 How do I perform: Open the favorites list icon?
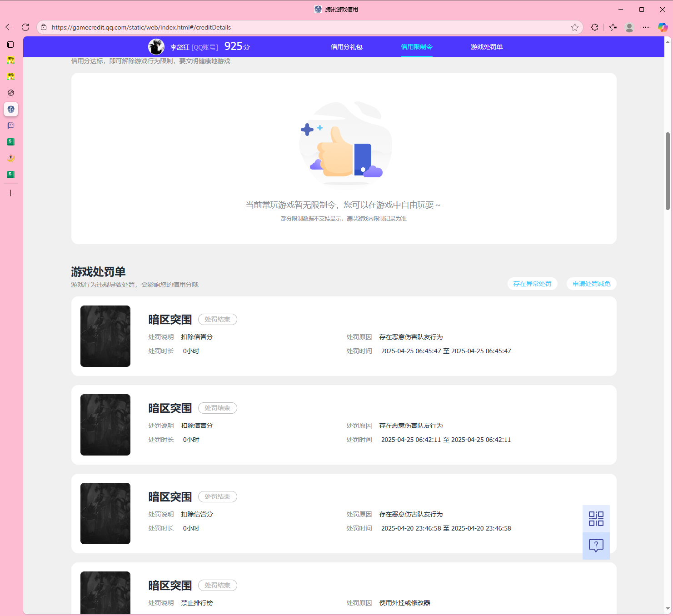point(613,27)
